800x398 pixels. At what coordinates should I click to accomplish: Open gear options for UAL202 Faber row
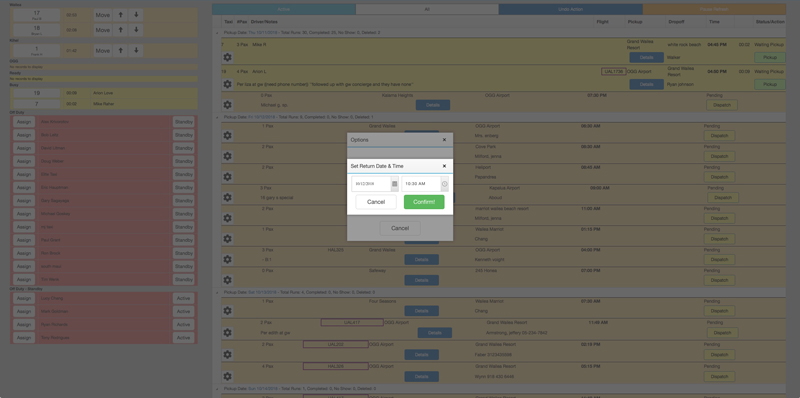[x=228, y=354]
